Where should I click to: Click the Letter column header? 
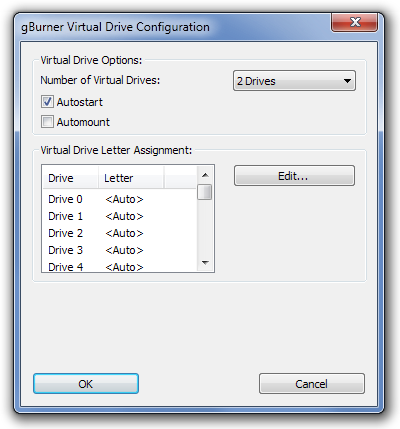click(x=131, y=178)
